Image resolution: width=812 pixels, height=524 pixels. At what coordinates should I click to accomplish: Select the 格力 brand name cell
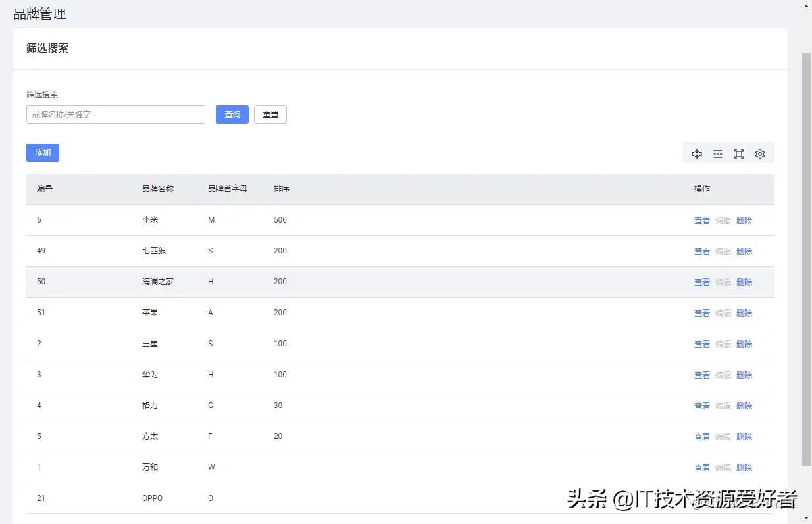click(150, 406)
